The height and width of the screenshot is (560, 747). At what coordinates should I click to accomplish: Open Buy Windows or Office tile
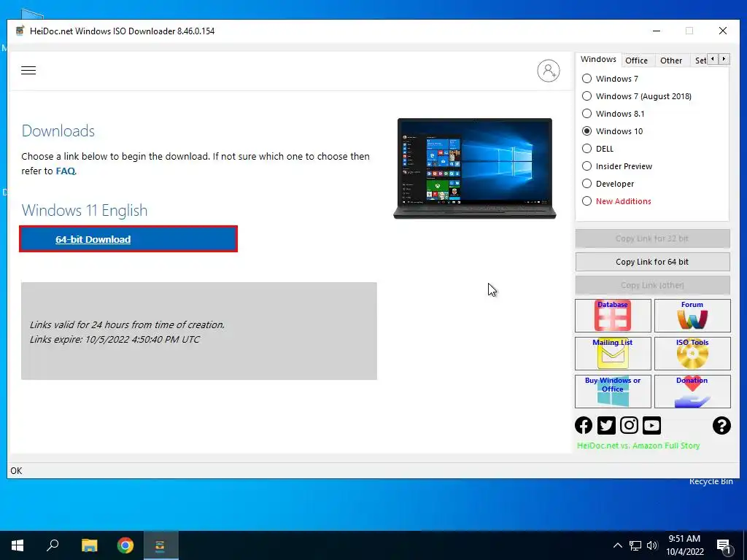tap(613, 392)
